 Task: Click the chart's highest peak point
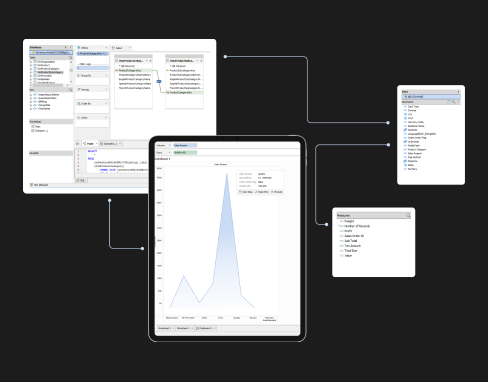pos(227,174)
